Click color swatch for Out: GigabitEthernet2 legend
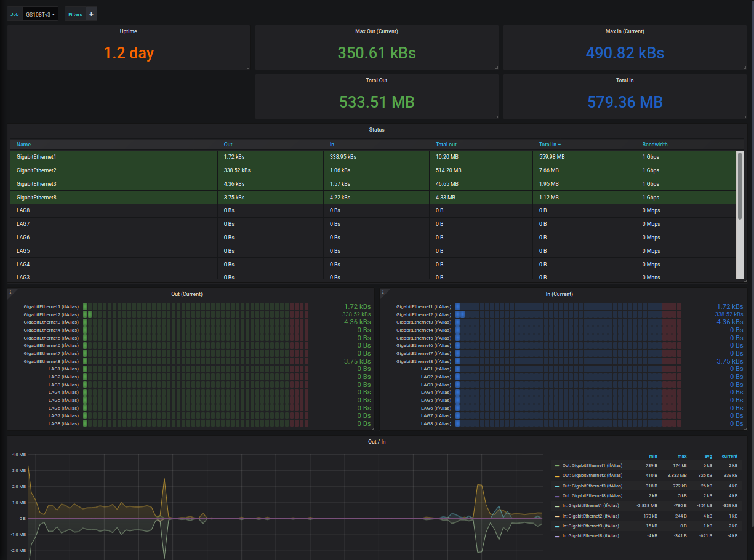Screen dimensions: 754x560 pos(557,476)
